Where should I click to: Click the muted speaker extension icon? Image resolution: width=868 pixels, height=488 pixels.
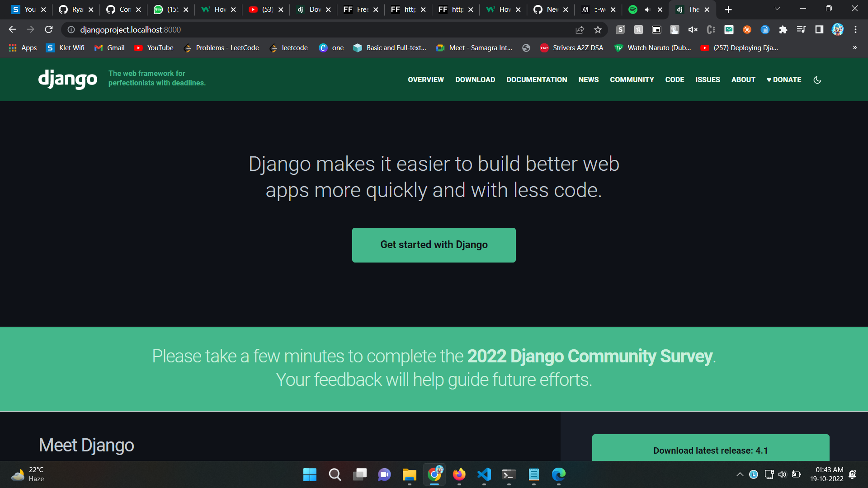click(693, 29)
